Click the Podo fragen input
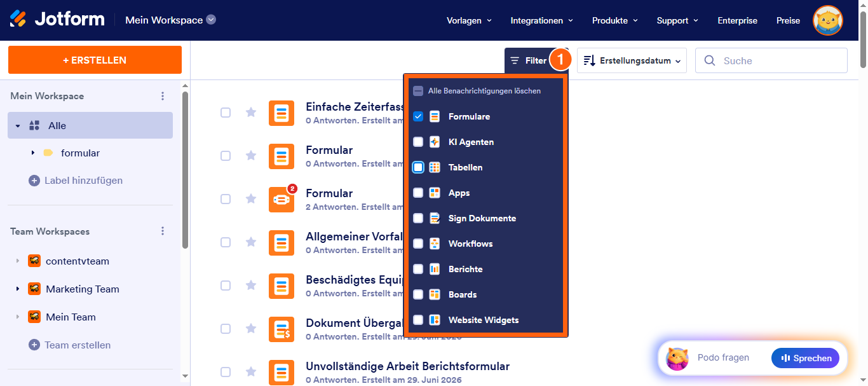This screenshot has height=386, width=868. point(723,358)
